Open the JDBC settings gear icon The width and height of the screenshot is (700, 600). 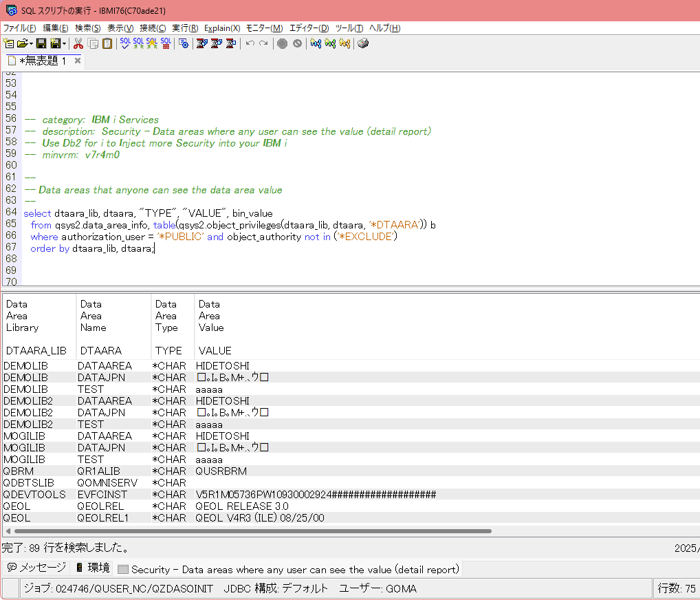coord(183,43)
